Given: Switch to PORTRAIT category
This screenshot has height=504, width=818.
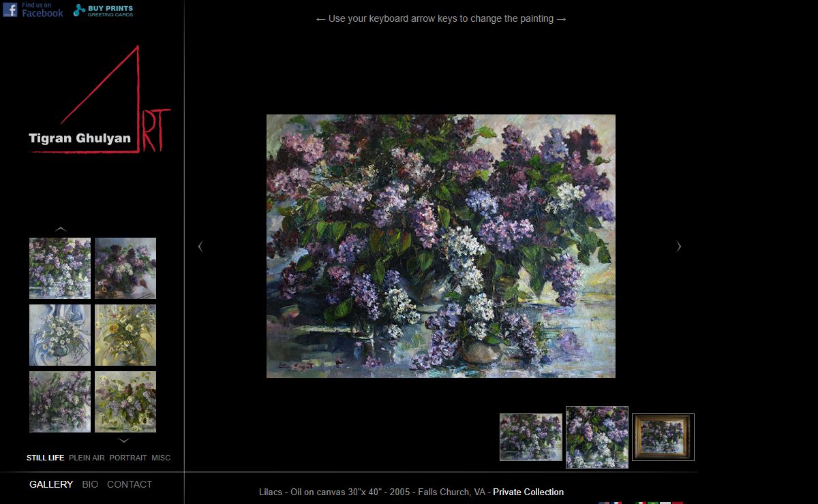Looking at the screenshot, I should point(128,458).
